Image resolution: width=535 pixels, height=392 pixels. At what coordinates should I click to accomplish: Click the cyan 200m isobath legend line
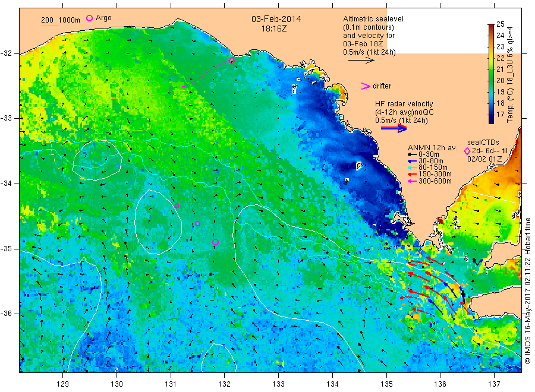tap(49, 26)
